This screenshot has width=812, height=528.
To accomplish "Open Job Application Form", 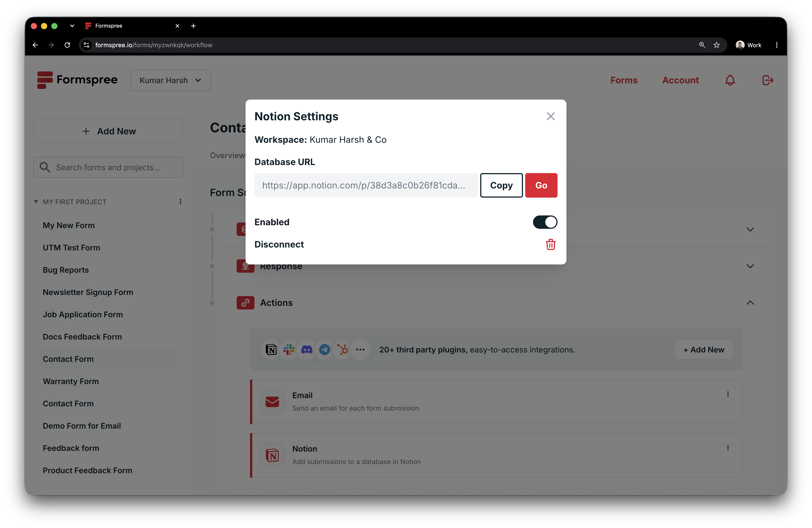I will pyautogui.click(x=83, y=315).
